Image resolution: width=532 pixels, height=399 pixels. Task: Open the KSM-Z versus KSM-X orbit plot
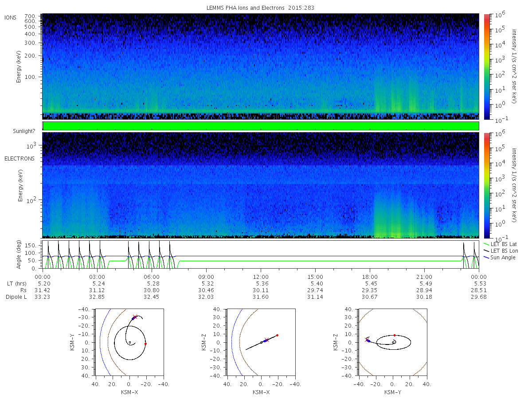(261, 342)
